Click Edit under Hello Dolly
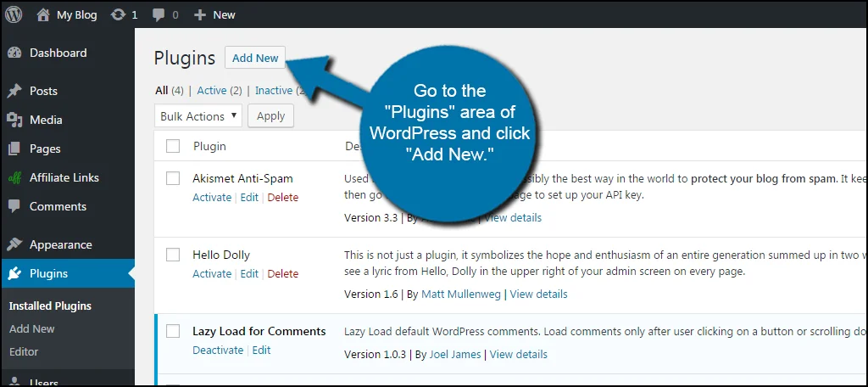 coord(249,274)
